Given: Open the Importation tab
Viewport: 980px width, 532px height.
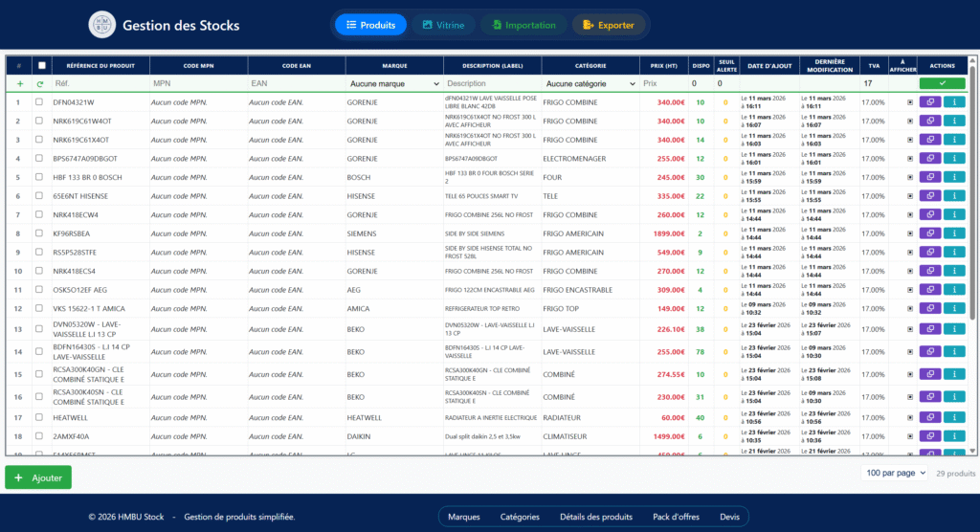Looking at the screenshot, I should (523, 25).
